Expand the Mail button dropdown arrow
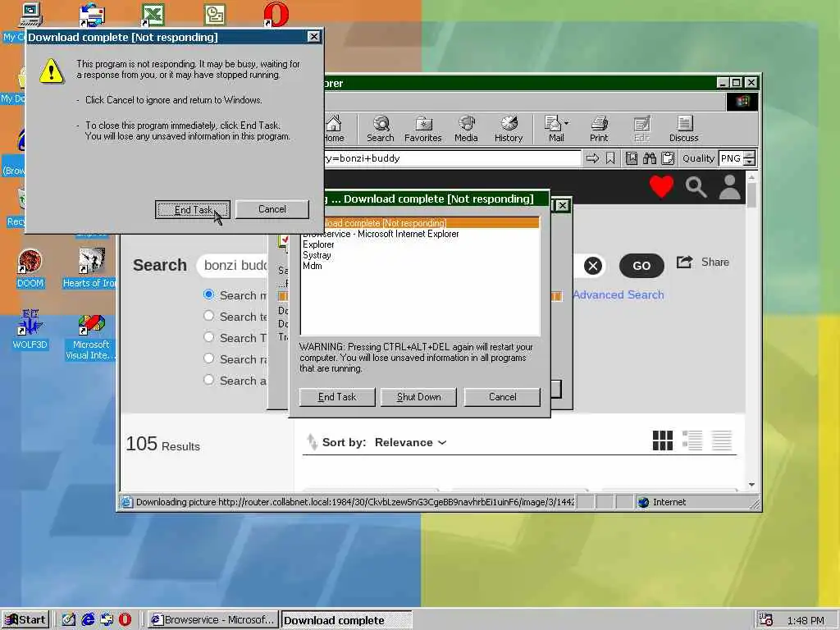 567,123
